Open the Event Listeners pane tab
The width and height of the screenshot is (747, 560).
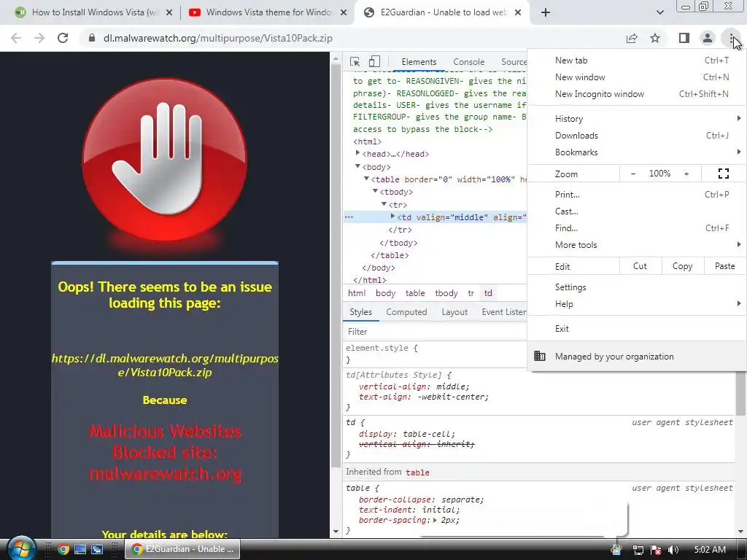[503, 312]
